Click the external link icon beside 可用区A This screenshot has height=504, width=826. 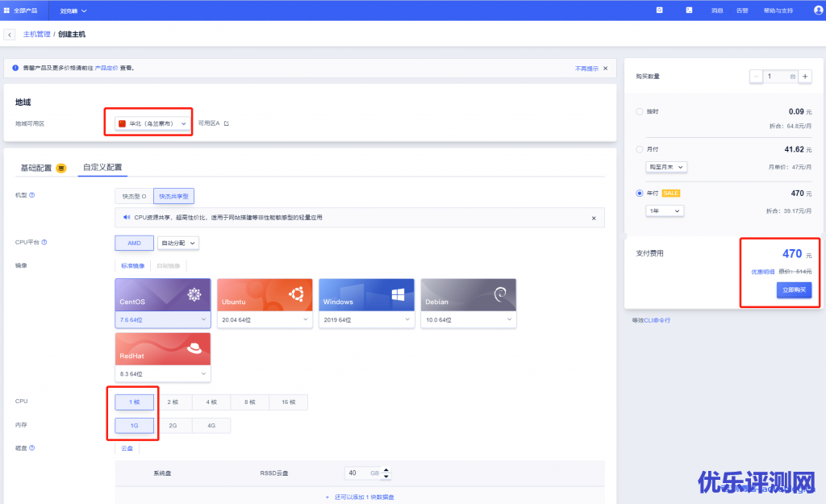227,123
